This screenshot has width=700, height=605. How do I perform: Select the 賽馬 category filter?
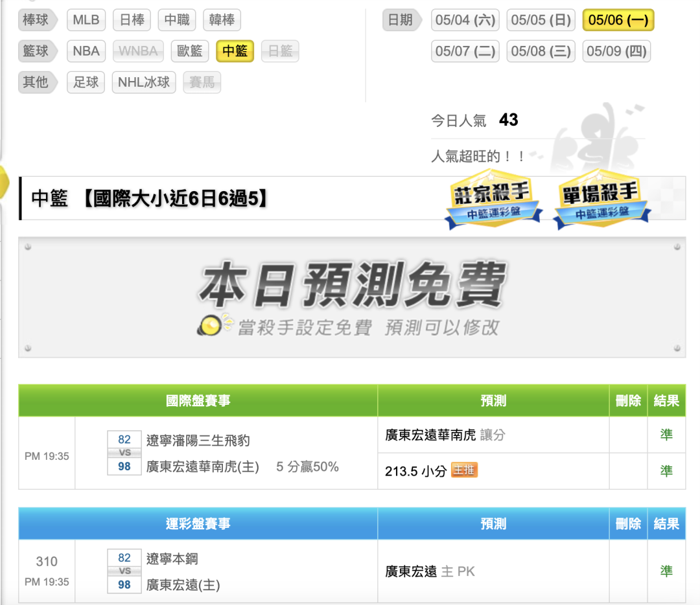point(202,82)
